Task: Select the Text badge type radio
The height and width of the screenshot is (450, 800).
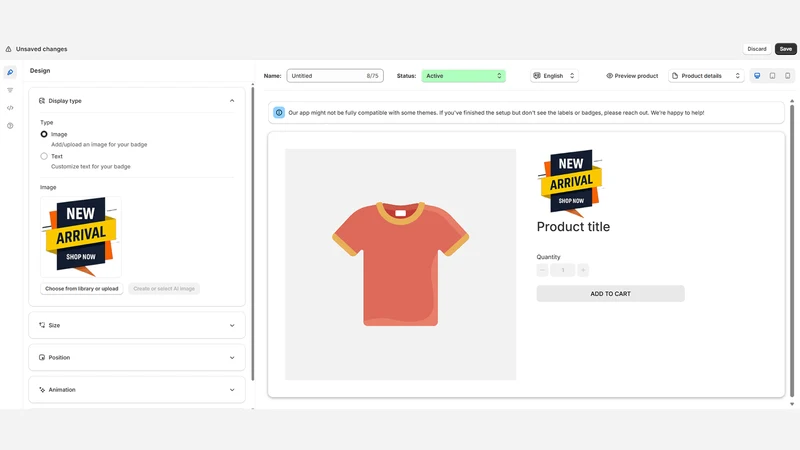Action: 44,156
